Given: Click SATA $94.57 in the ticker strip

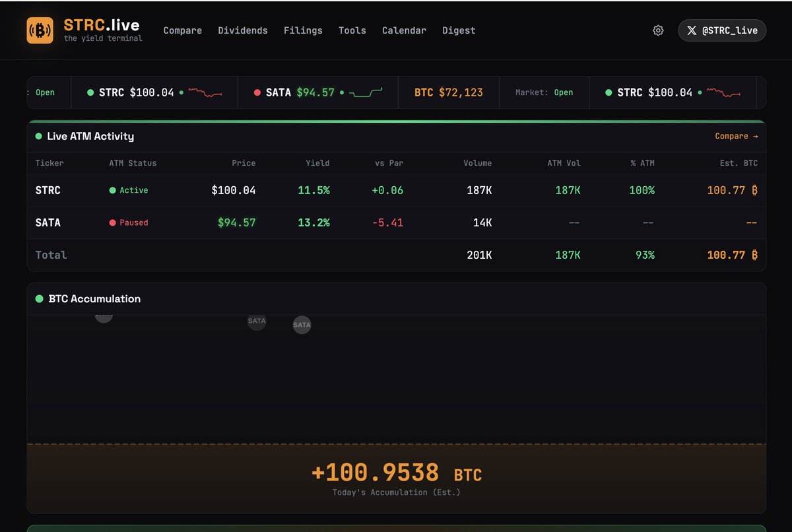Looking at the screenshot, I should [x=300, y=92].
